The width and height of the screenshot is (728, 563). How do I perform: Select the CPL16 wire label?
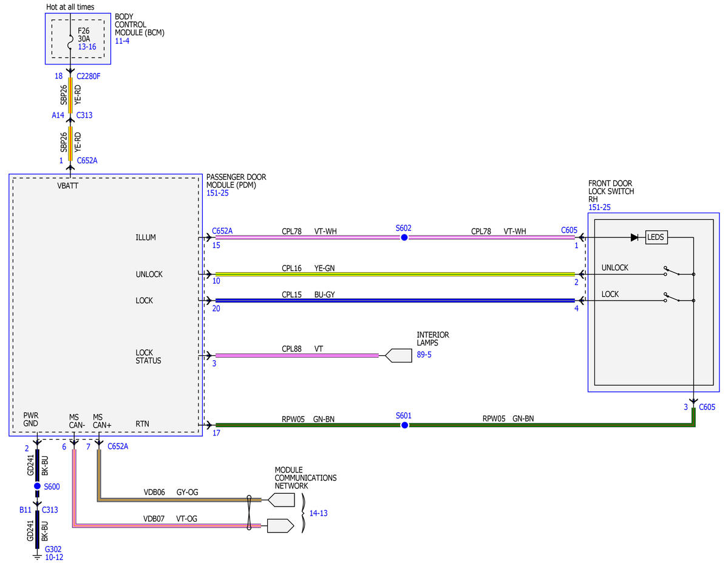pyautogui.click(x=291, y=268)
